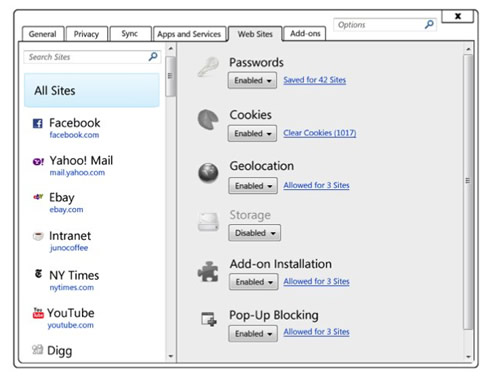
Task: Open Add-on Installation Allowed for 3 Sites link
Action: click(x=316, y=281)
